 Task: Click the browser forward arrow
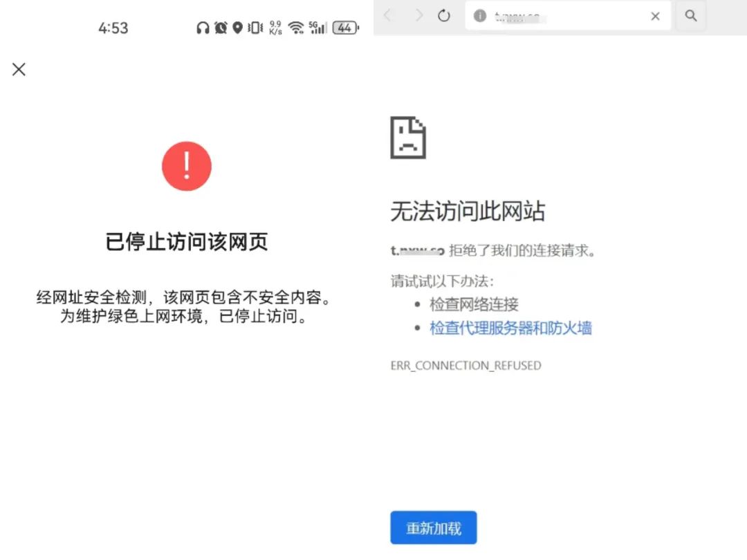point(418,16)
